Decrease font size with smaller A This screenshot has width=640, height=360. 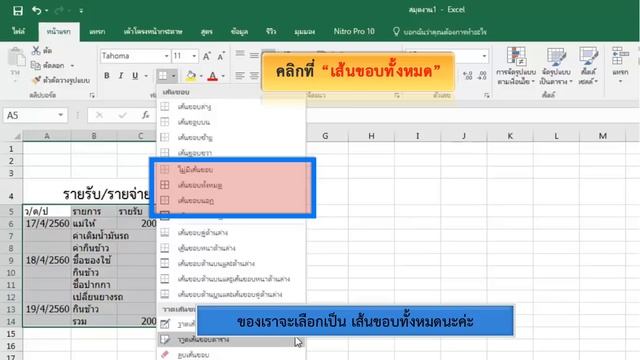pos(221,56)
